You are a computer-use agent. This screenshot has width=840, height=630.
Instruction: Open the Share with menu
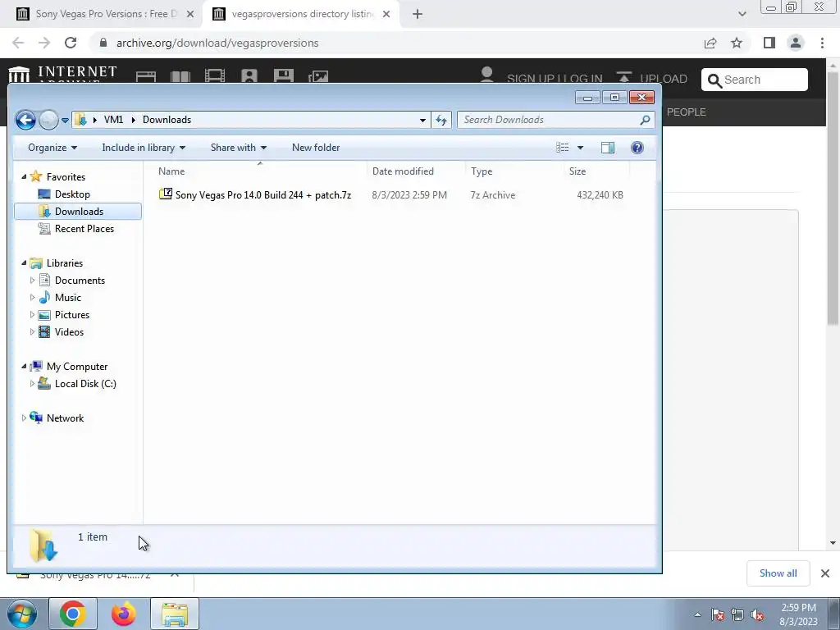pos(239,148)
